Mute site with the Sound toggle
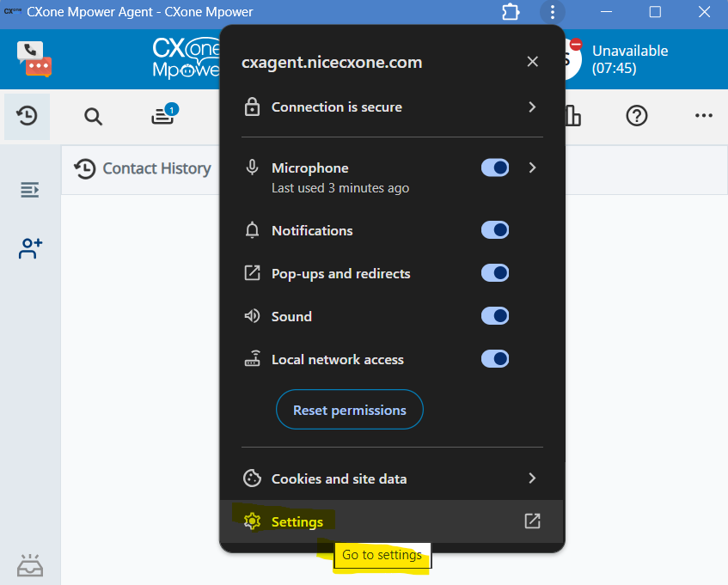Viewport: 728px width, 585px height. coord(495,316)
